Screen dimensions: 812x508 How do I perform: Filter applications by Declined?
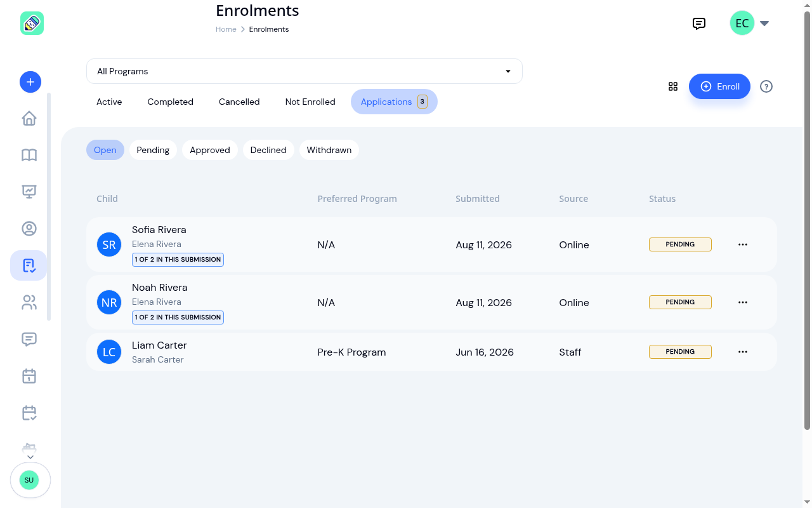[268, 150]
